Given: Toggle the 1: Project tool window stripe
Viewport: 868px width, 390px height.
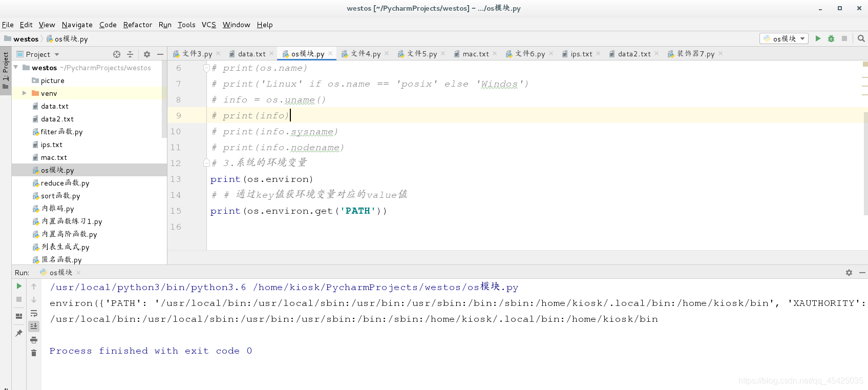Looking at the screenshot, I should coord(6,70).
